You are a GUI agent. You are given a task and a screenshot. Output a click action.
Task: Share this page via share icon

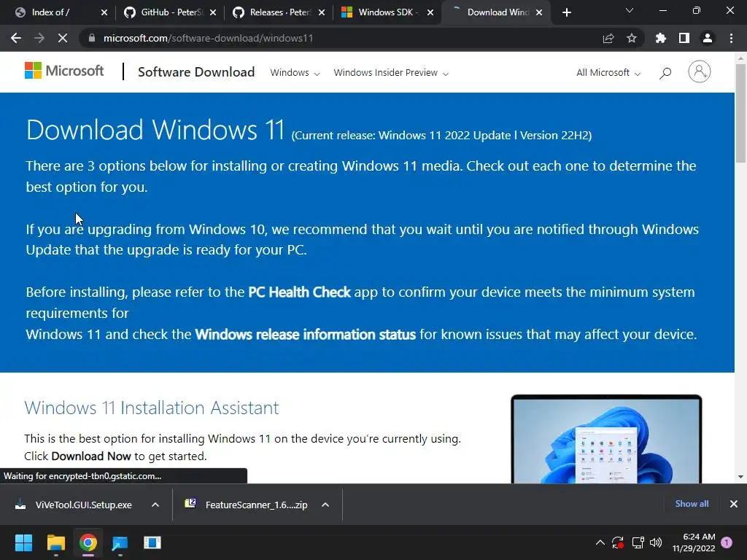(608, 38)
